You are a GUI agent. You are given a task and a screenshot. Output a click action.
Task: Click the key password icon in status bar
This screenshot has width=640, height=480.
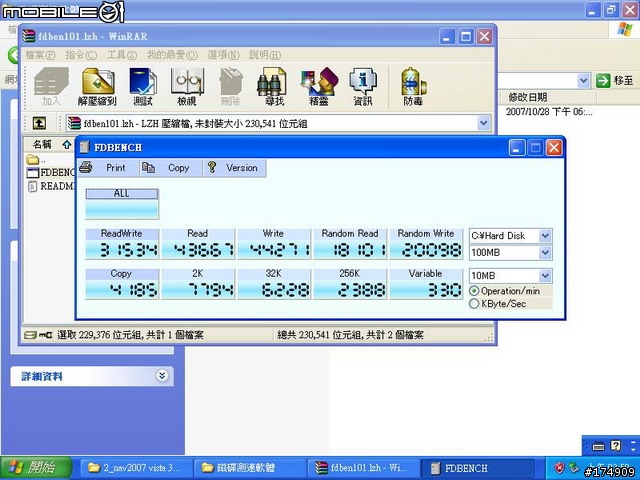pyautogui.click(x=45, y=335)
